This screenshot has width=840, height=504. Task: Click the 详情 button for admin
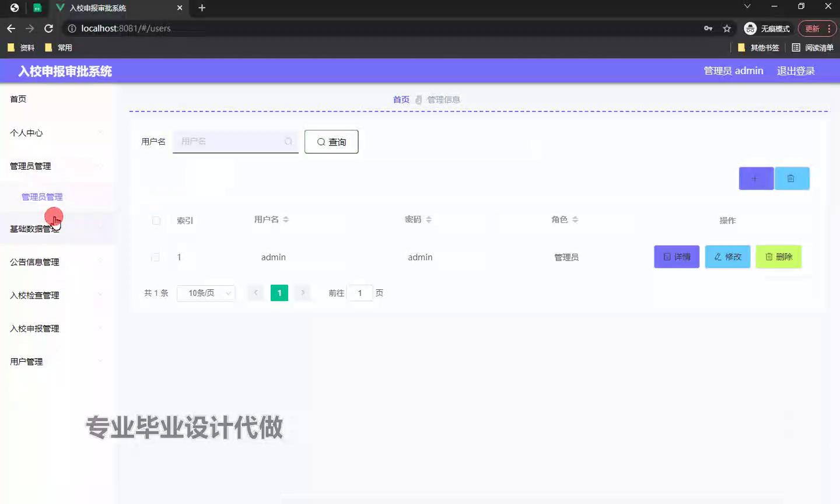click(x=677, y=257)
